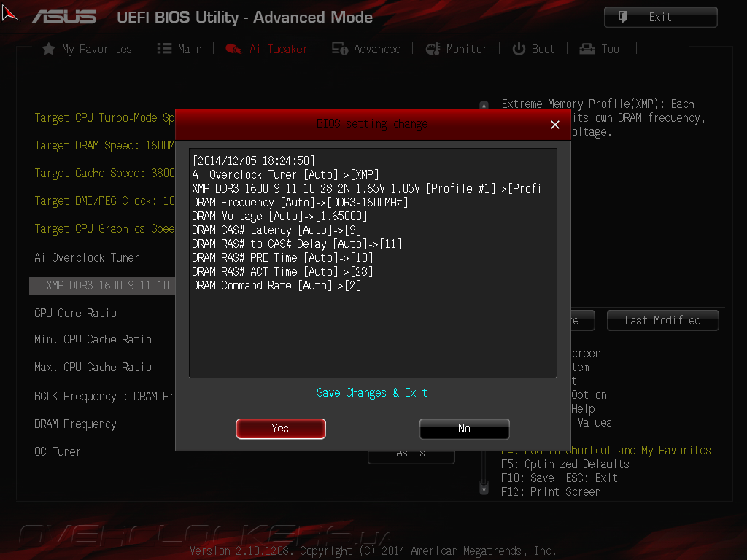Select Min. CPU Cache Ratio setting
This screenshot has height=560, width=747.
click(93, 340)
